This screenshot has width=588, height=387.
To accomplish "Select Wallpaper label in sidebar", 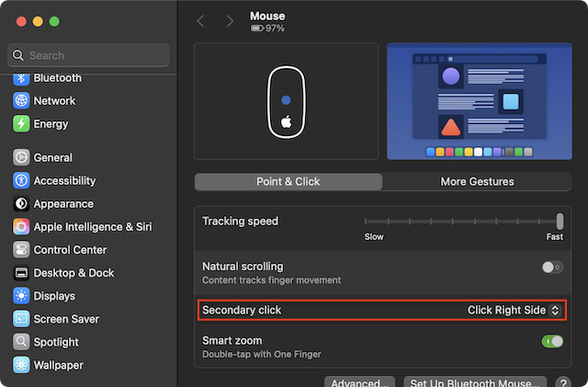I will point(59,365).
